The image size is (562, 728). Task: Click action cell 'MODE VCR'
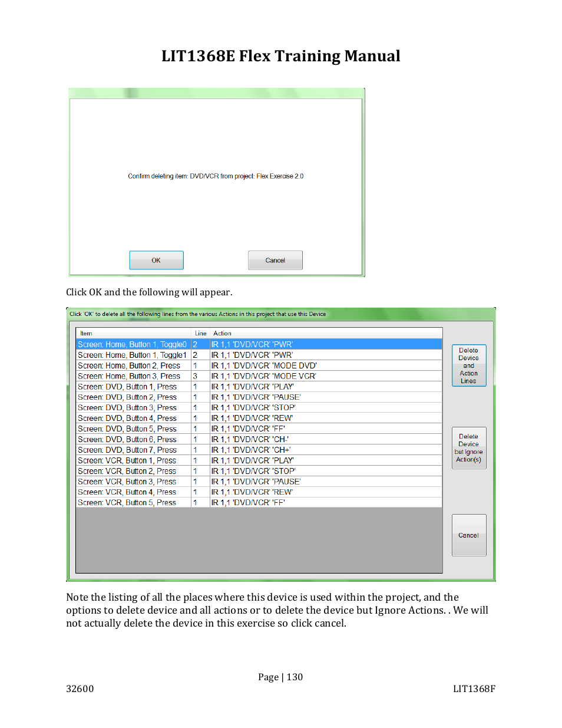tap(326, 376)
